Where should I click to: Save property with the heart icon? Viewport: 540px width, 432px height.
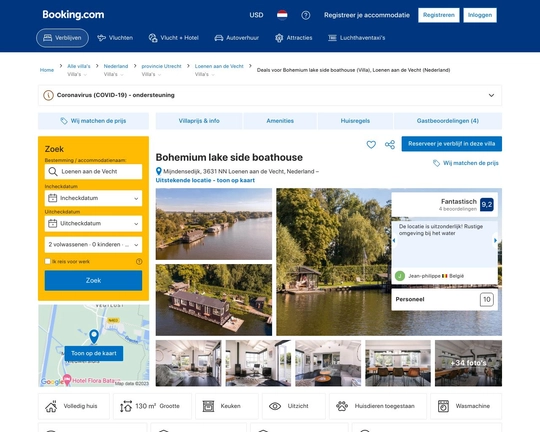pos(371,145)
